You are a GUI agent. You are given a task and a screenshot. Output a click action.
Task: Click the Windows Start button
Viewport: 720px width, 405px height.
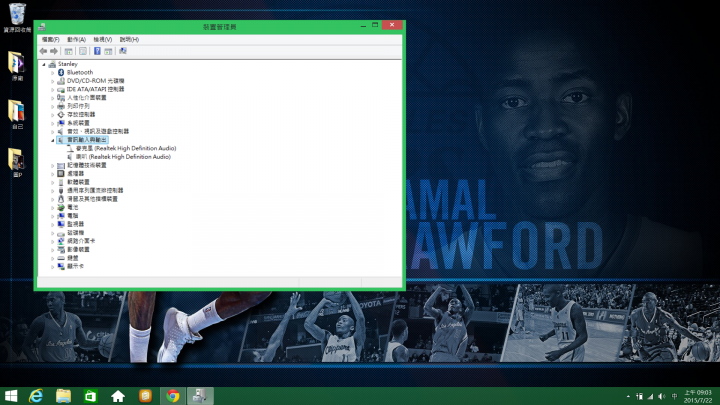click(11, 396)
